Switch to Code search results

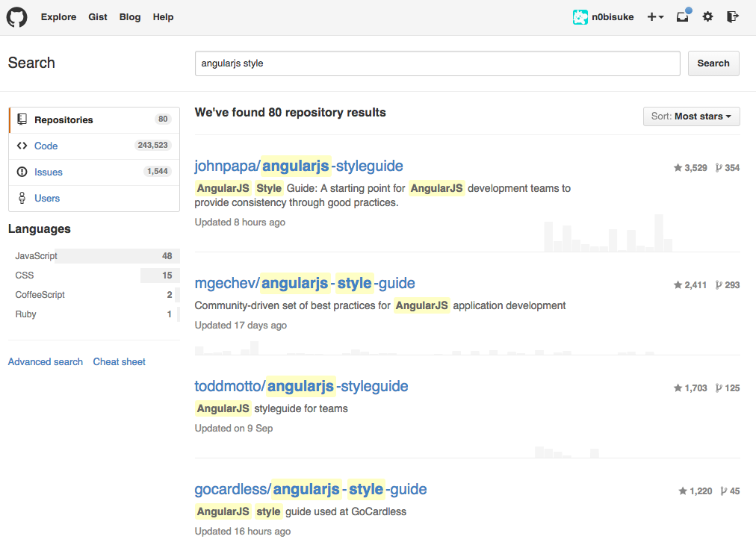click(x=94, y=146)
